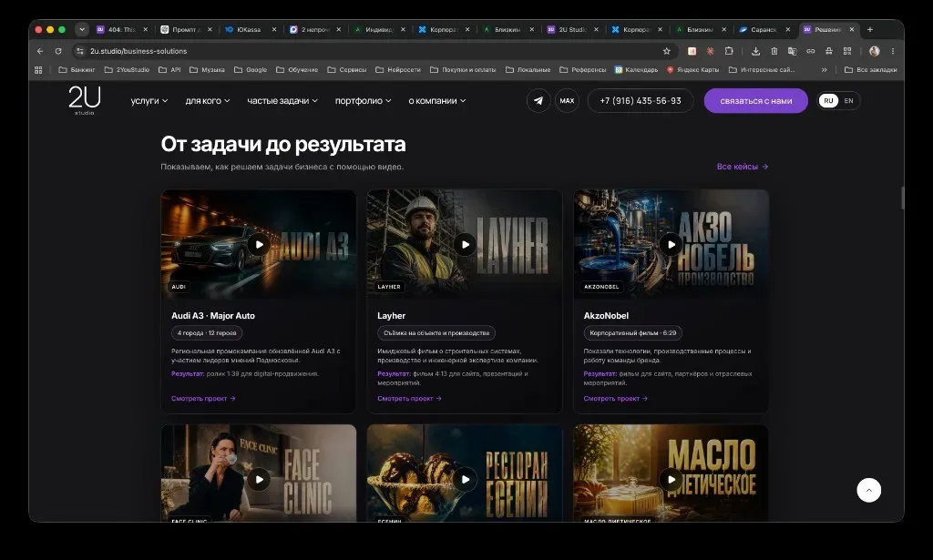Play the Layher video
Image resolution: width=933 pixels, height=560 pixels.
pyautogui.click(x=465, y=244)
